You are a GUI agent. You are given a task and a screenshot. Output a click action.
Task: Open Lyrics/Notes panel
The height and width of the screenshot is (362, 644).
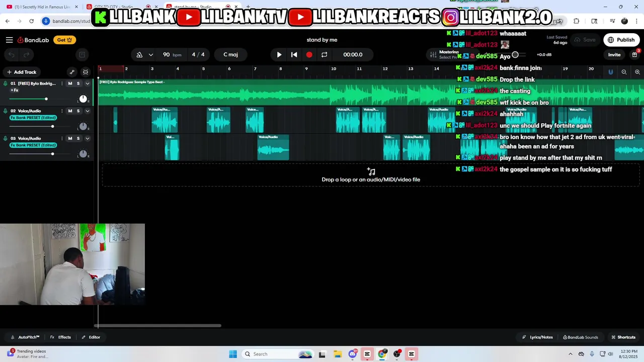pos(537,337)
